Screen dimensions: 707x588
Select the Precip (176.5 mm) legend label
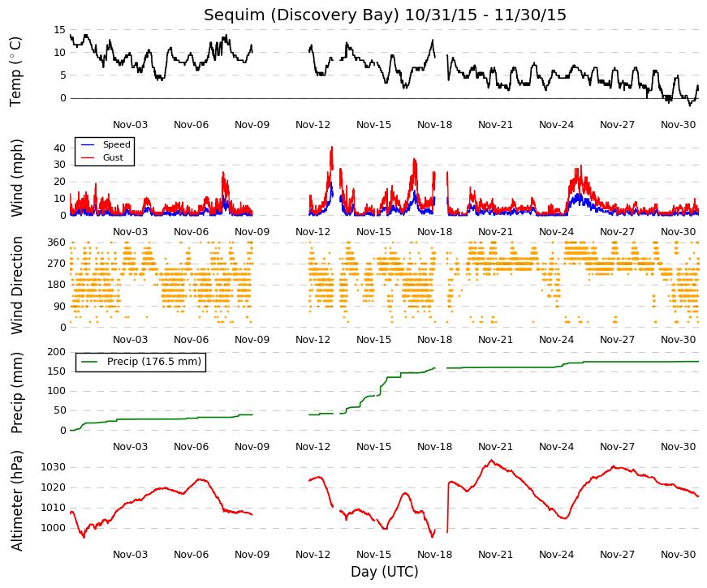[154, 362]
